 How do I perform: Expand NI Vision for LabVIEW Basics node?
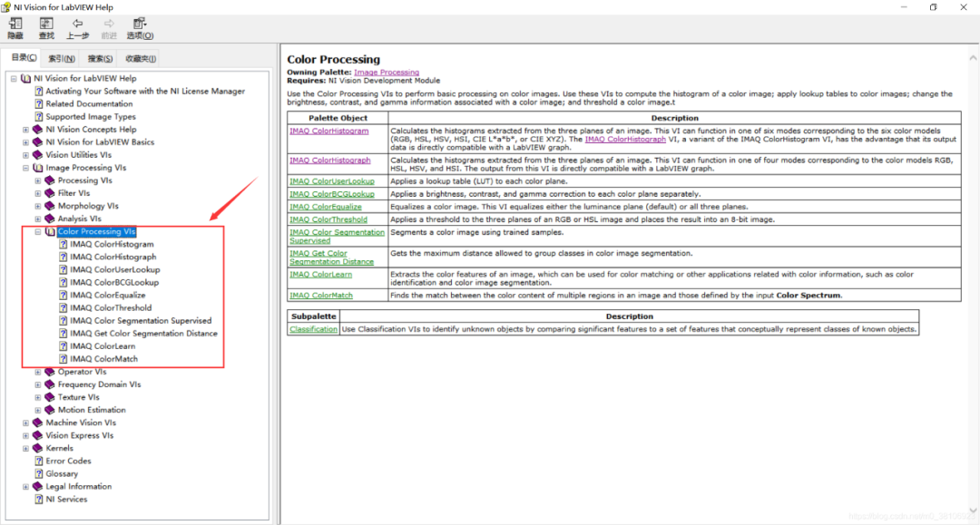(x=25, y=142)
